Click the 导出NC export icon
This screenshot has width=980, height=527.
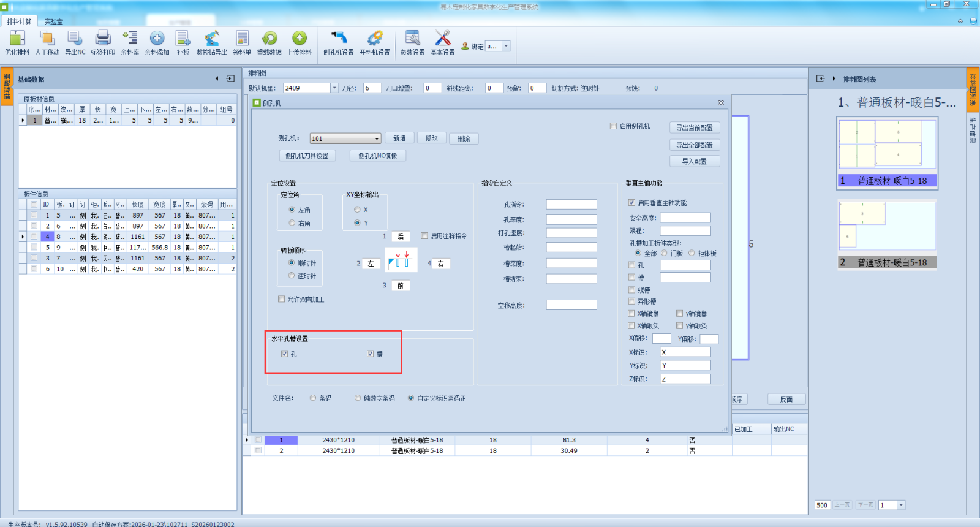pyautogui.click(x=75, y=39)
